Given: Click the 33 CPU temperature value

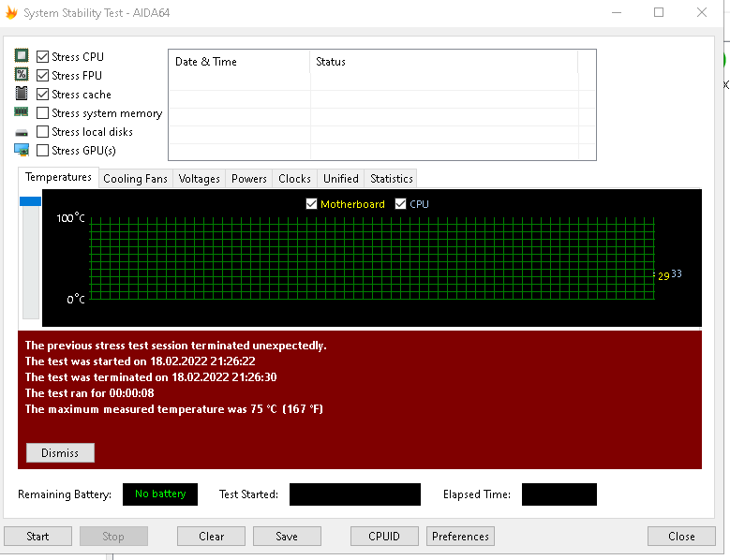Looking at the screenshot, I should [x=677, y=273].
